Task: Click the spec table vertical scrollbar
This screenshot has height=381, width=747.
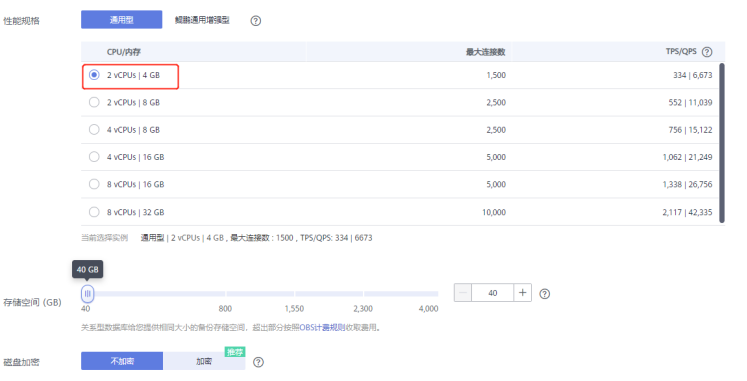Action: click(722, 143)
